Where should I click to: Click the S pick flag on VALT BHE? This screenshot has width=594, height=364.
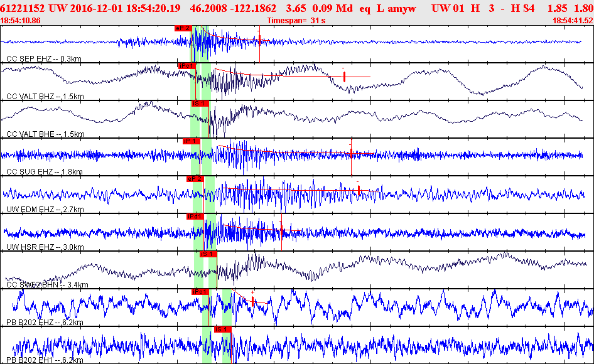(199, 103)
